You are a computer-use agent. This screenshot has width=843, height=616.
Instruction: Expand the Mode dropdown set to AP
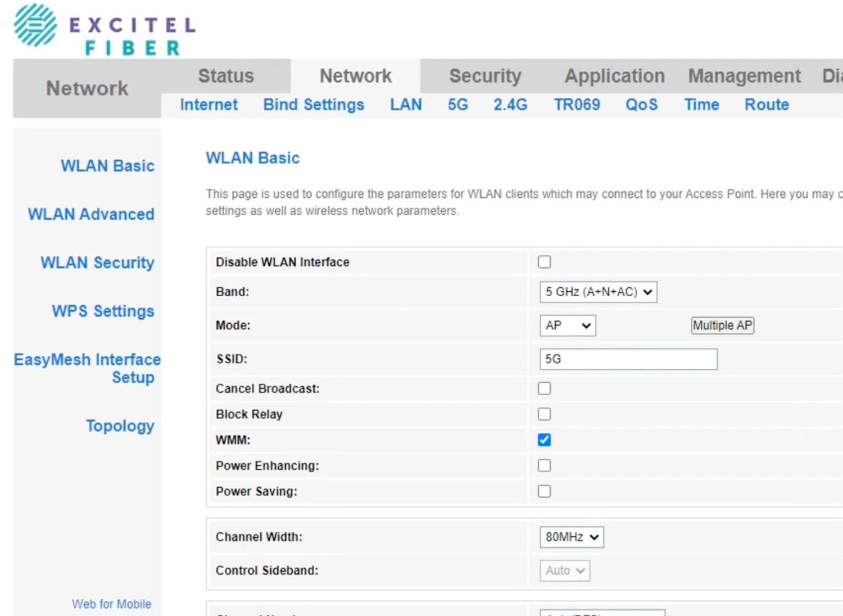pos(568,325)
